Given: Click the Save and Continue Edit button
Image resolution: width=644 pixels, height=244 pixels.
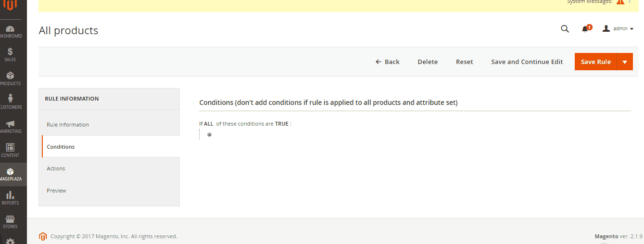Looking at the screenshot, I should (527, 62).
